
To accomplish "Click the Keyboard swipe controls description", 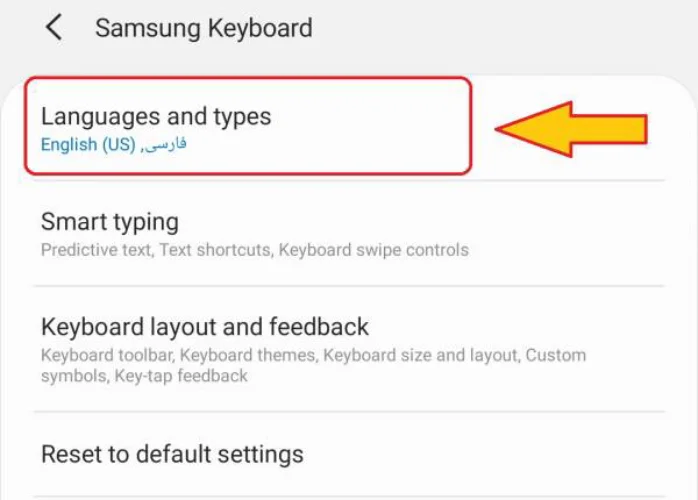I will pos(373,250).
